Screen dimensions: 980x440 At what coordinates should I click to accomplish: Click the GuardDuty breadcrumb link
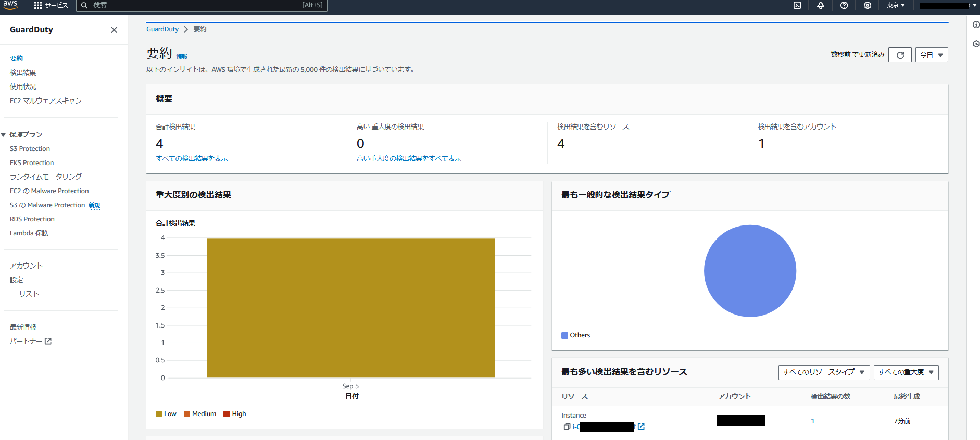click(162, 29)
